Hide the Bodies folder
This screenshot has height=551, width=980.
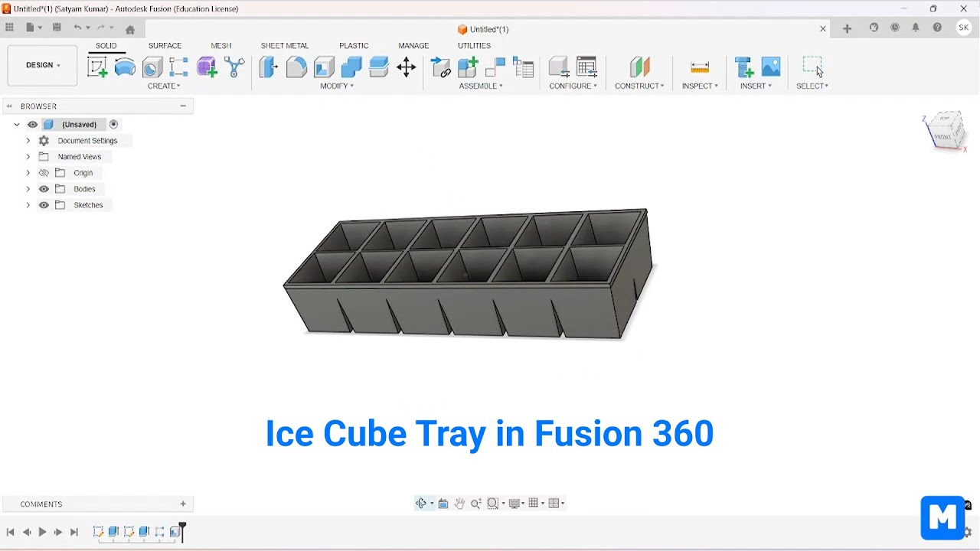[x=44, y=189]
